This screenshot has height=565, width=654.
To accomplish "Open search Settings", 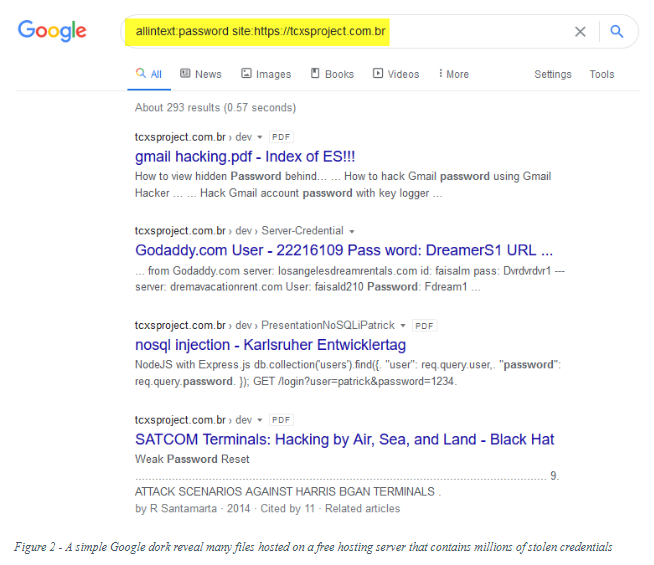I will coord(553,74).
